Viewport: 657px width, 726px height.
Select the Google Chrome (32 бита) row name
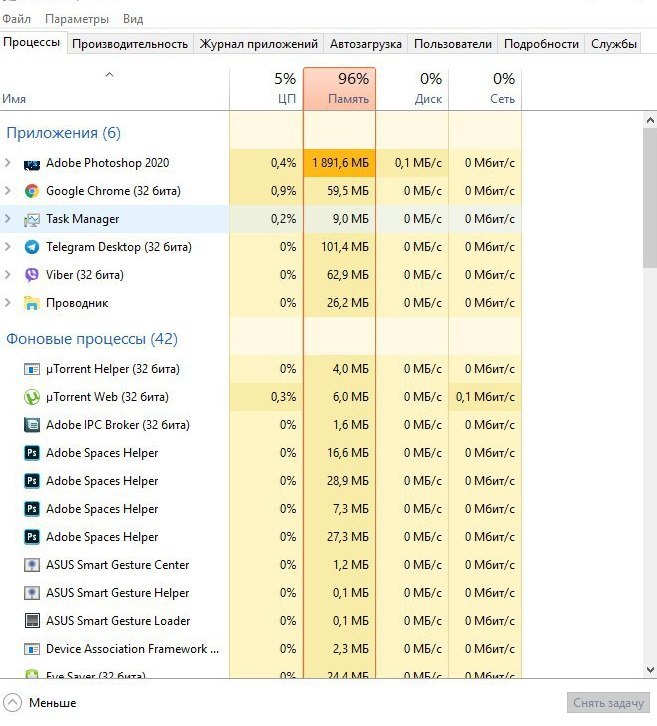pyautogui.click(x=113, y=191)
